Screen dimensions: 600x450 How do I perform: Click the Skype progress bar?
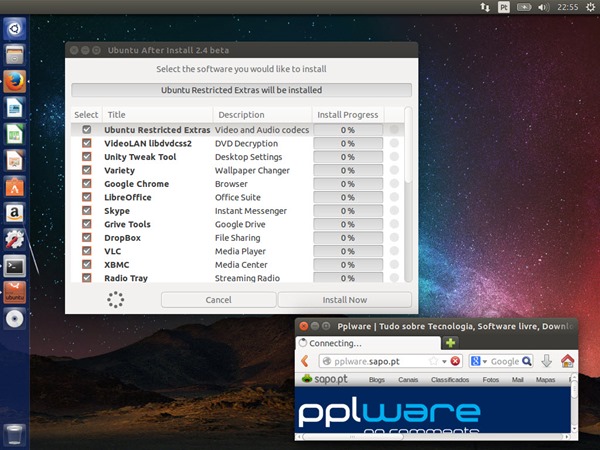point(348,211)
